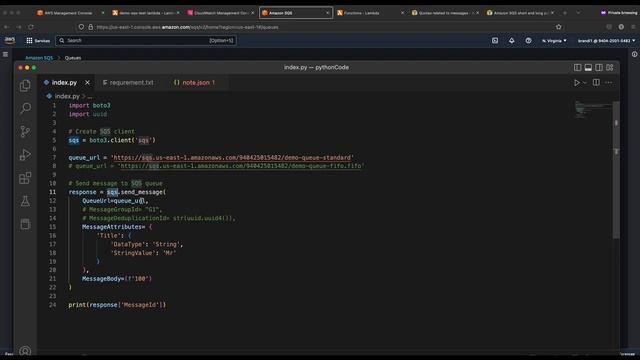Open the Explorer view in VS Code
This screenshot has width=640, height=360.
25,86
